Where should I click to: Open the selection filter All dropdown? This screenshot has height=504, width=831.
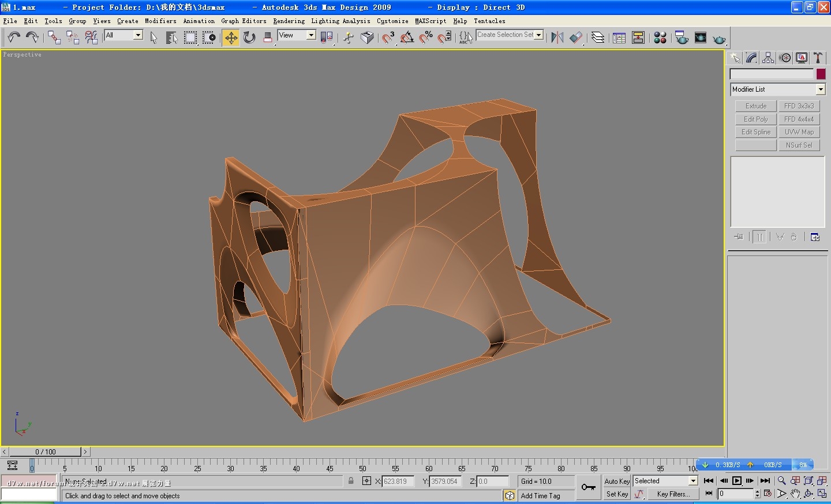coord(138,35)
